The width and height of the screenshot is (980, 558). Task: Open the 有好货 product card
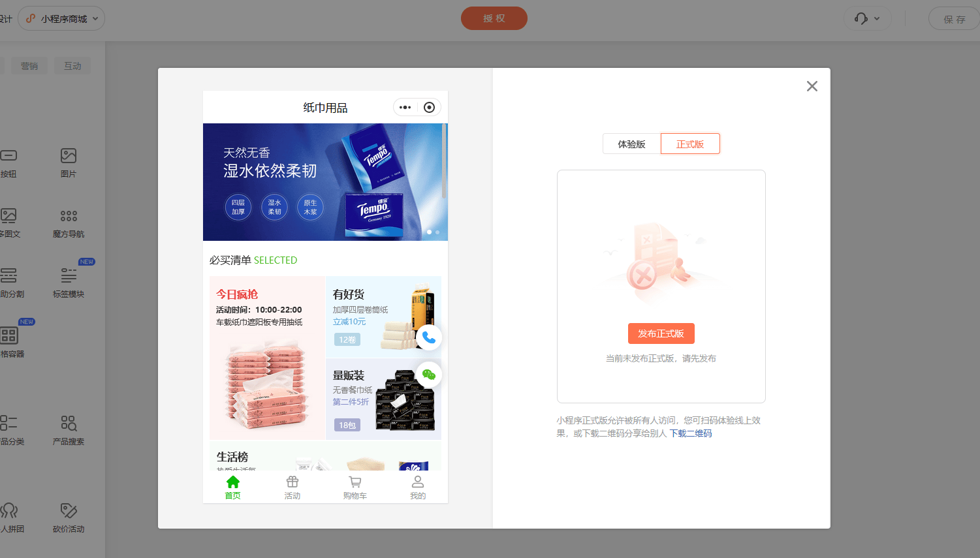[x=383, y=317]
